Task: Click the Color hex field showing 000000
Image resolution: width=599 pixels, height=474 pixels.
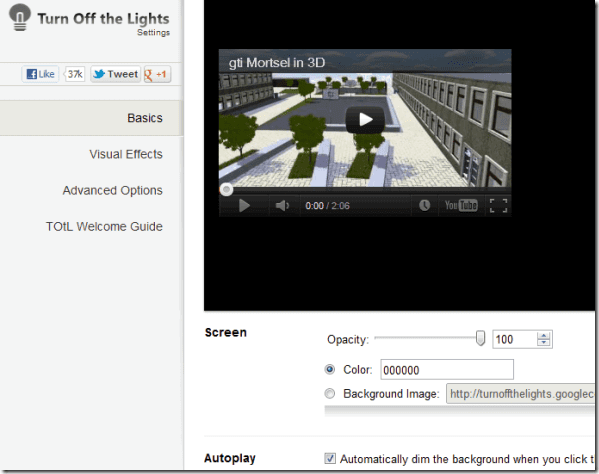Action: [x=447, y=370]
